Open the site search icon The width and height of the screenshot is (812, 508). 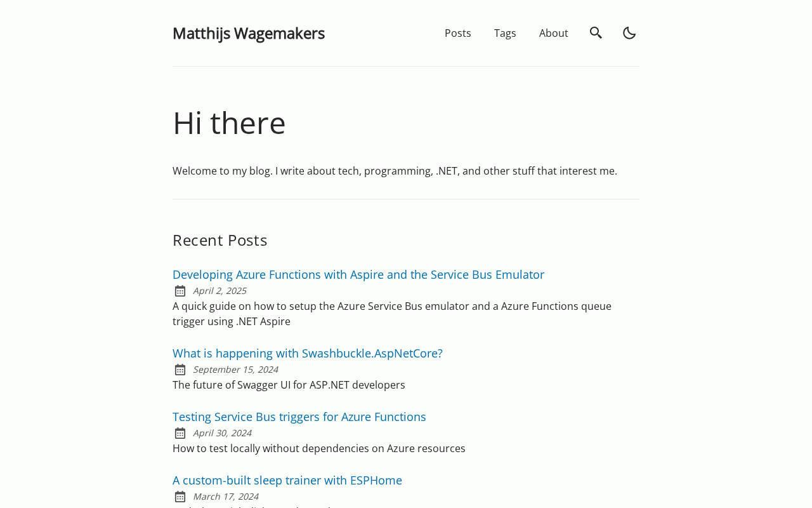(x=596, y=33)
